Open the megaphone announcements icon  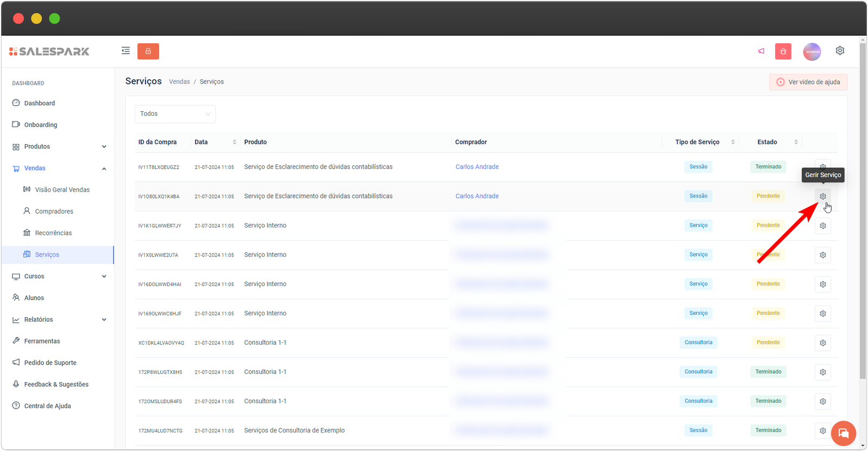pos(761,51)
